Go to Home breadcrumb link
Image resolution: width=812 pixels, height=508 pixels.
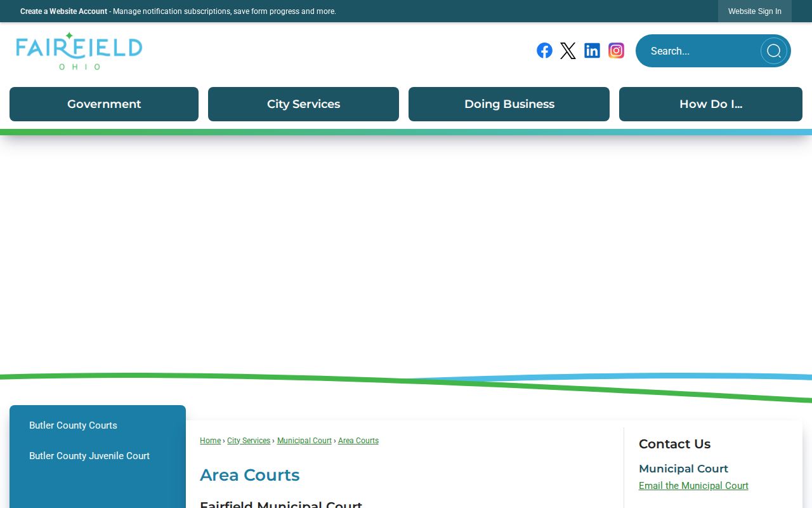tap(210, 441)
